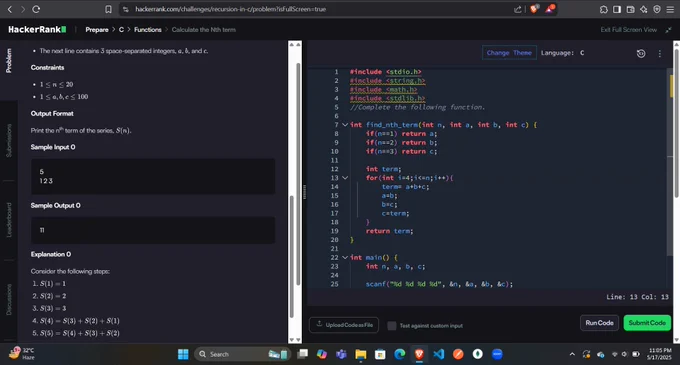Click the Run Code button
Image resolution: width=680 pixels, height=365 pixels.
pyautogui.click(x=599, y=323)
